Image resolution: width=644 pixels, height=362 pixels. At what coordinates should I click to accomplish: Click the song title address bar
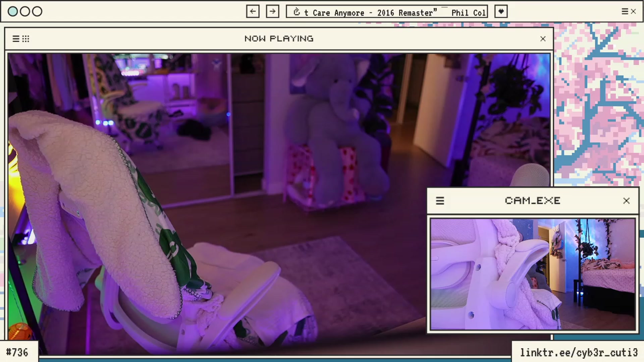[387, 11]
